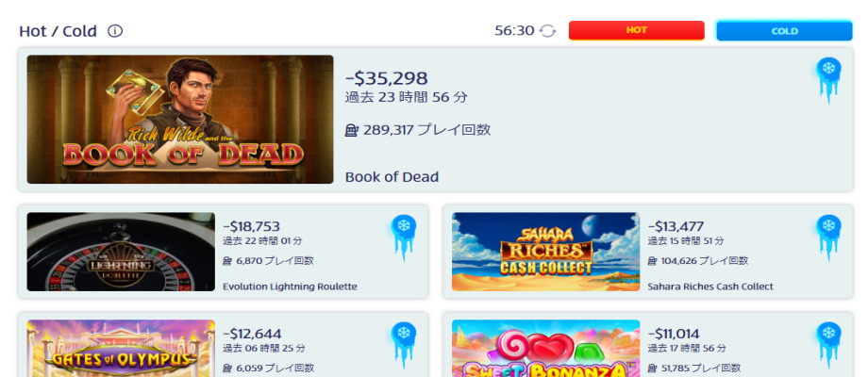The height and width of the screenshot is (377, 868).
Task: Click the slot icon beside 104,626 plays
Action: point(653,261)
